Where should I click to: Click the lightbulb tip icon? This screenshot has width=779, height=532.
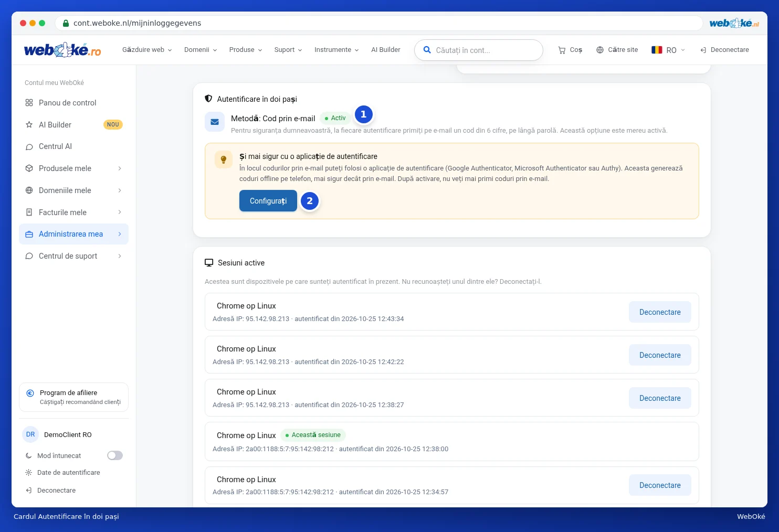click(224, 159)
